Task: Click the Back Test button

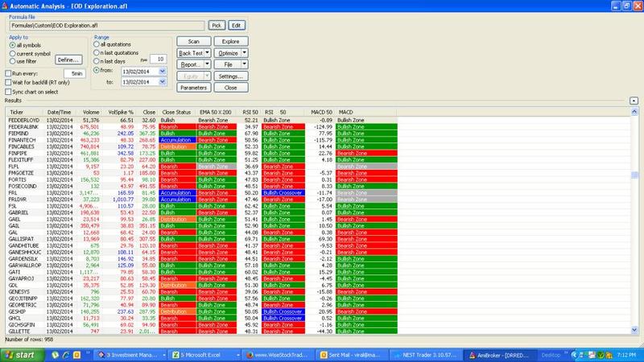Action: point(191,53)
